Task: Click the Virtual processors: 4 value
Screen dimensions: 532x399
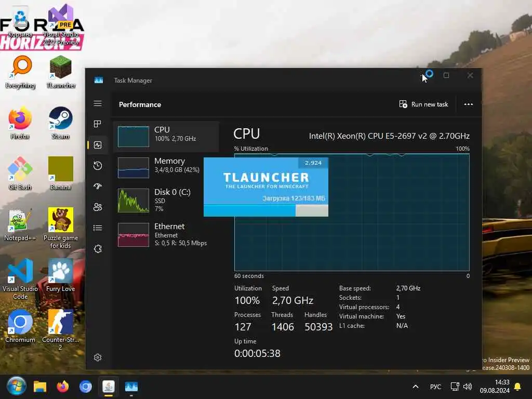Action: tap(398, 307)
